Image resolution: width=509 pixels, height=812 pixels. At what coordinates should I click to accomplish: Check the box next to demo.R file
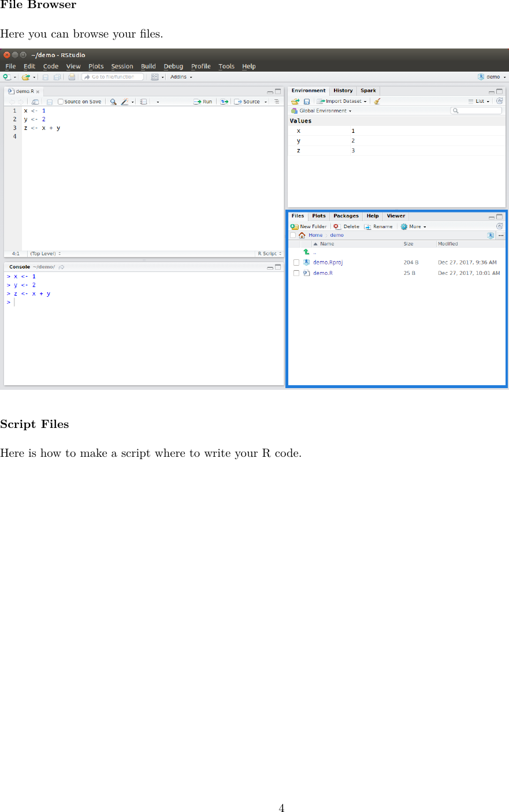(x=296, y=273)
